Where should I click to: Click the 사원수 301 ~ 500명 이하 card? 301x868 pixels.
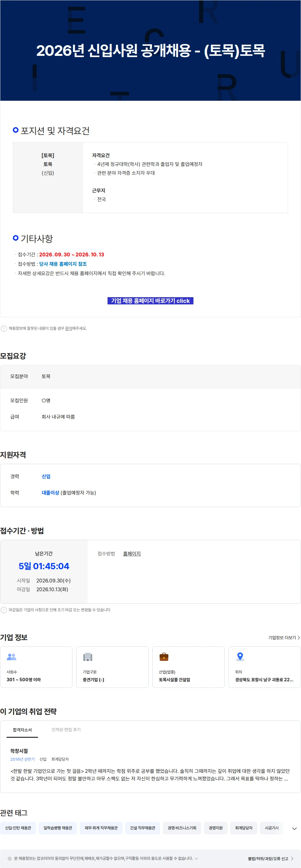coord(36,667)
